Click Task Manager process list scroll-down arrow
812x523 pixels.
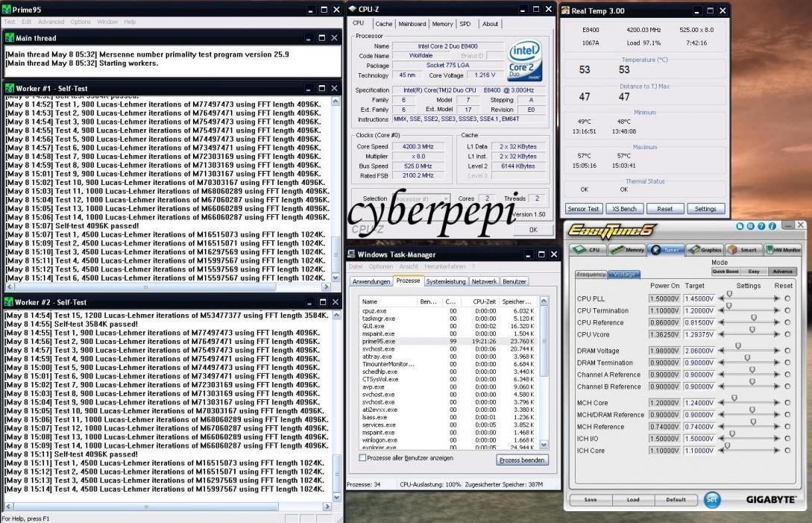tap(544, 445)
